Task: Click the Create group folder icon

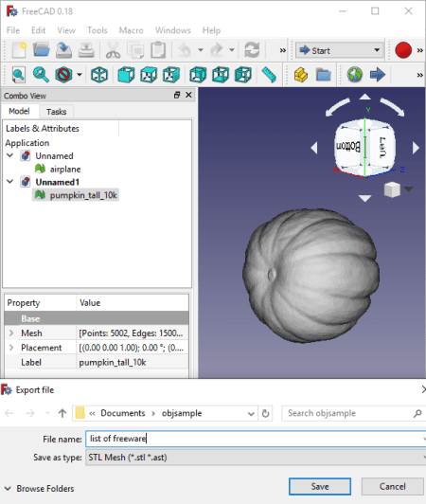Action: [x=323, y=75]
